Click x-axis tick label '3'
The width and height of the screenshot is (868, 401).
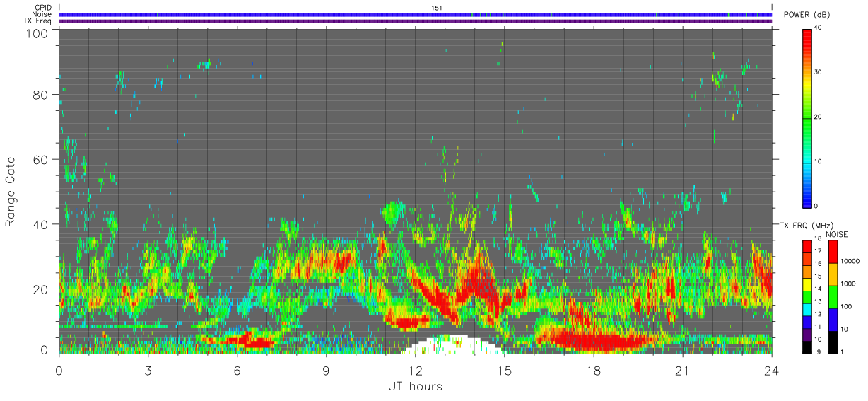[148, 371]
